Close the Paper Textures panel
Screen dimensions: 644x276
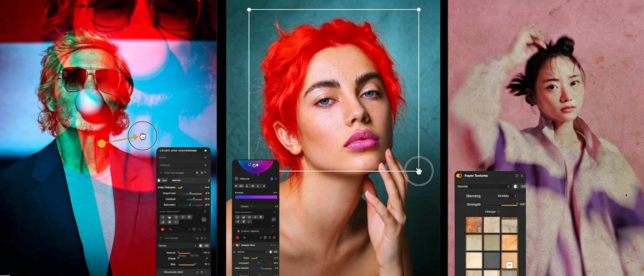522,176
